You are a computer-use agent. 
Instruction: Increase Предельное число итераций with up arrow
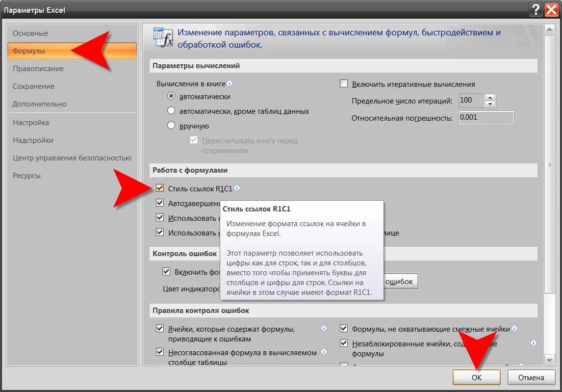(x=490, y=97)
